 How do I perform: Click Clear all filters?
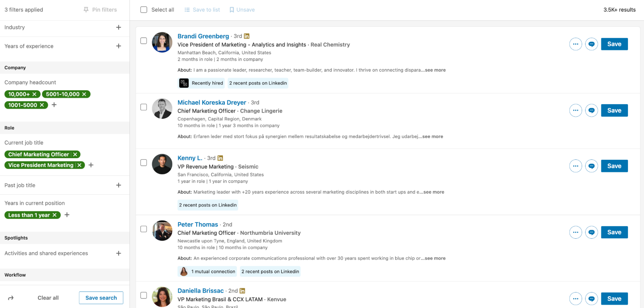(x=48, y=298)
